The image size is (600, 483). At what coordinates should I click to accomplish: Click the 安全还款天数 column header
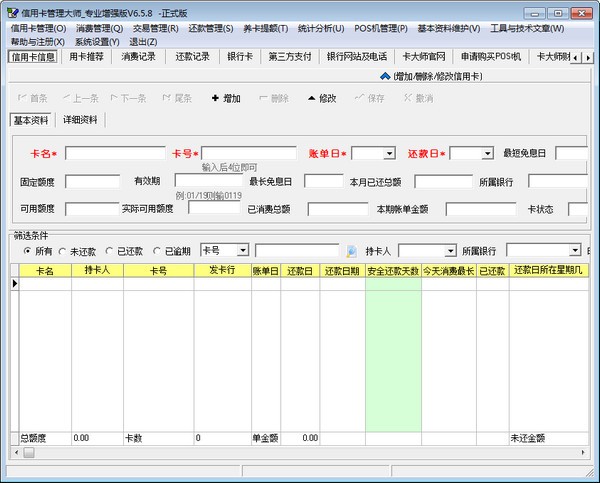[393, 271]
